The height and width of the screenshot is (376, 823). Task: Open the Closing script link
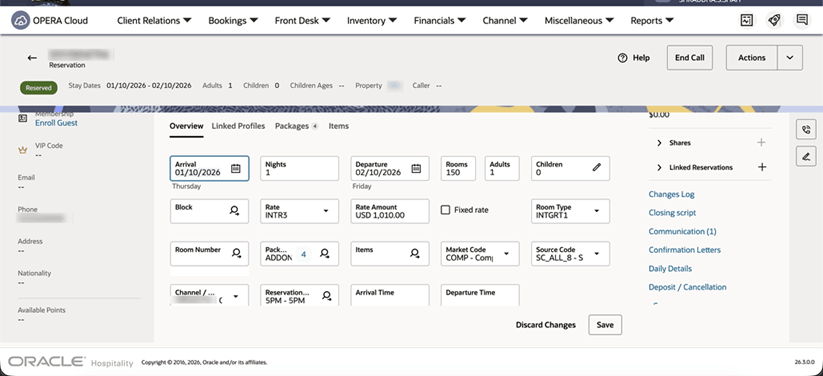pyautogui.click(x=672, y=213)
